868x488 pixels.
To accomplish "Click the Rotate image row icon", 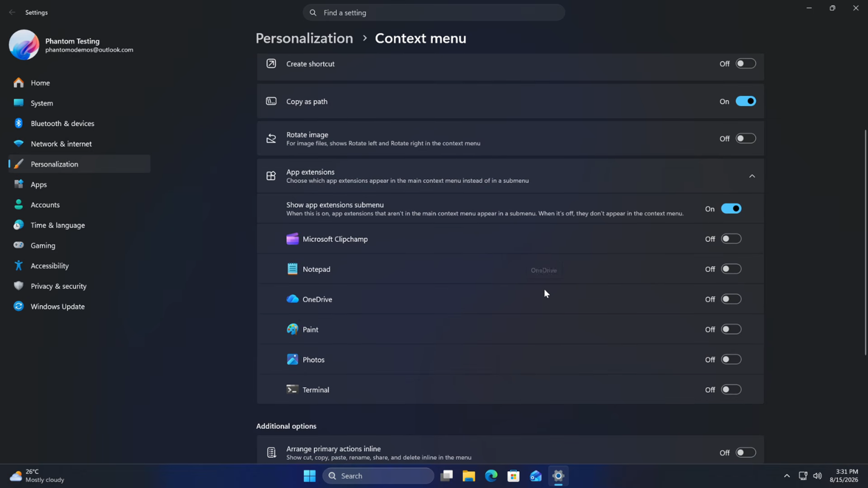I will [271, 139].
